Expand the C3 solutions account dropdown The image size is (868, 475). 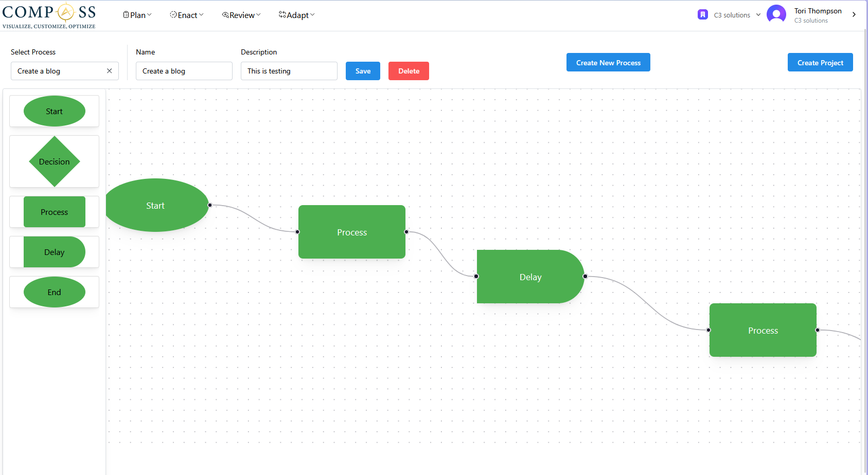pos(759,14)
